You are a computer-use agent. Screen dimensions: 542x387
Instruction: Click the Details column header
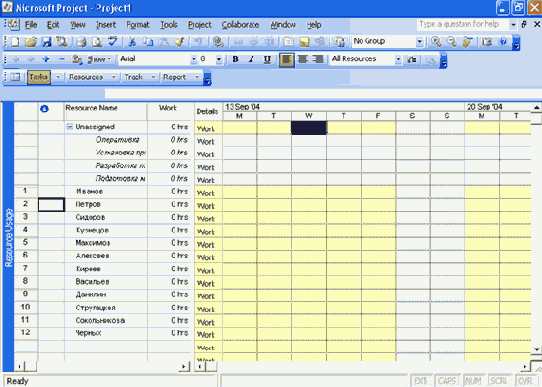[x=208, y=111]
